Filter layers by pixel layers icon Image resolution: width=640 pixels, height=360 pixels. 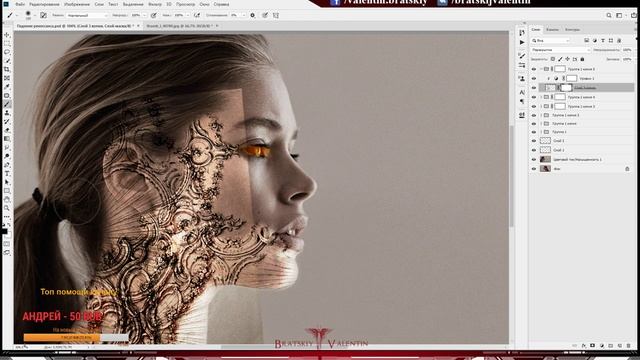587,40
